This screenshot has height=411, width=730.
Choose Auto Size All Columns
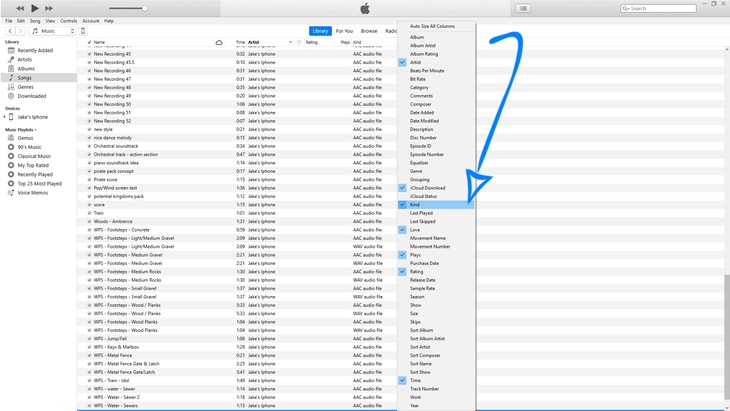point(433,26)
